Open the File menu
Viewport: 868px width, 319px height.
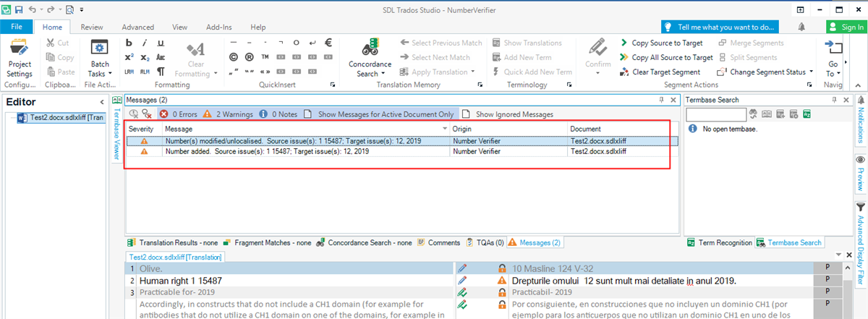pos(17,27)
